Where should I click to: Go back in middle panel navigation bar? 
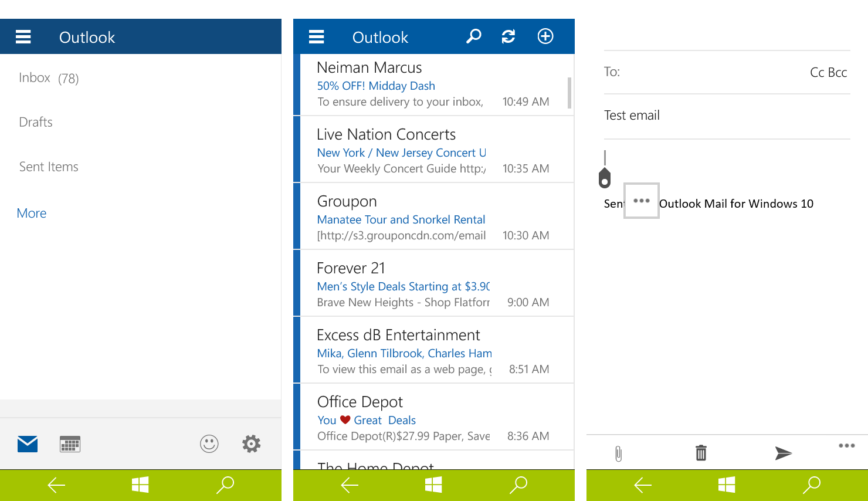point(350,485)
